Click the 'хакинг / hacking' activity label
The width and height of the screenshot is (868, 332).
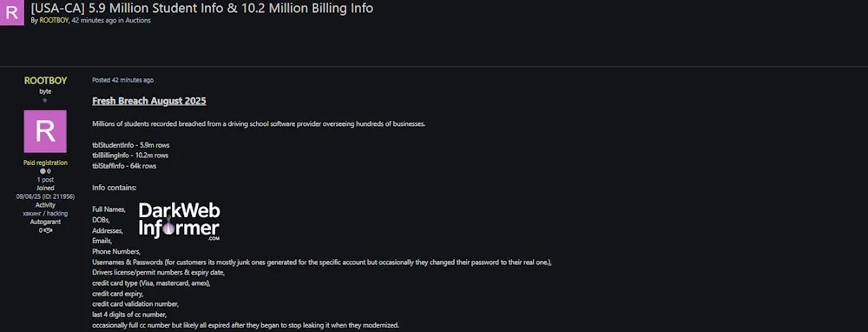[x=45, y=214]
